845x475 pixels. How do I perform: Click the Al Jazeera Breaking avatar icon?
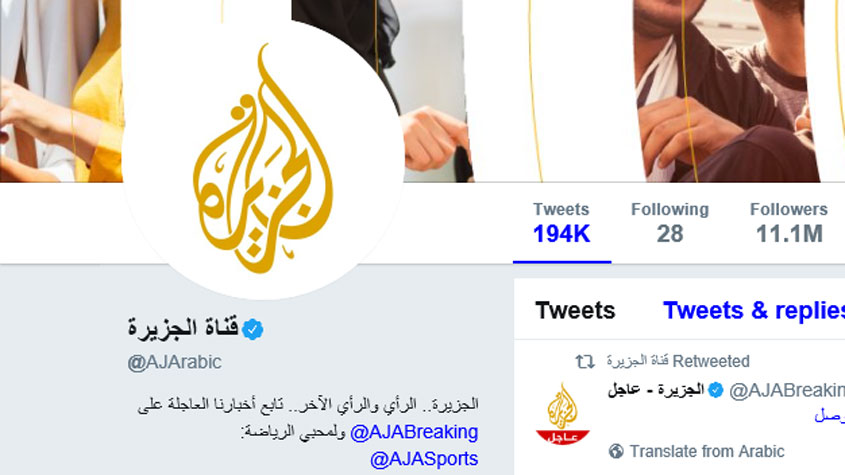pyautogui.click(x=563, y=413)
